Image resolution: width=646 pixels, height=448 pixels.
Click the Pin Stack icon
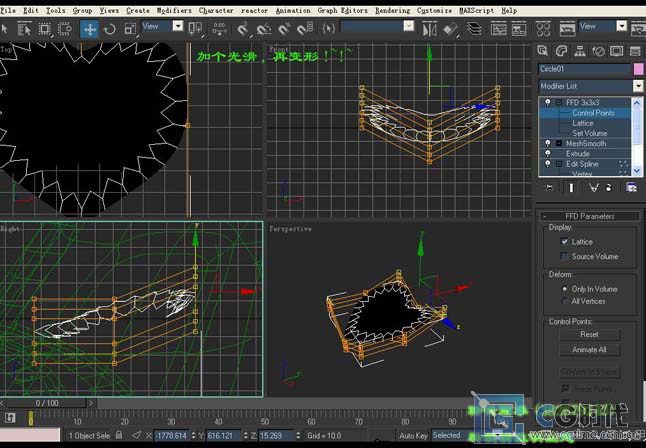tap(548, 187)
